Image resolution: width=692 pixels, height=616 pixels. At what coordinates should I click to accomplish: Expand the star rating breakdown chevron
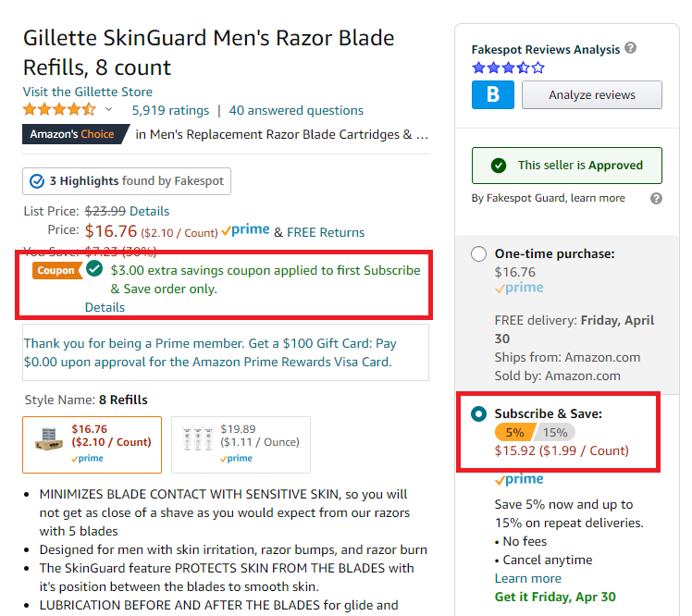tap(109, 109)
